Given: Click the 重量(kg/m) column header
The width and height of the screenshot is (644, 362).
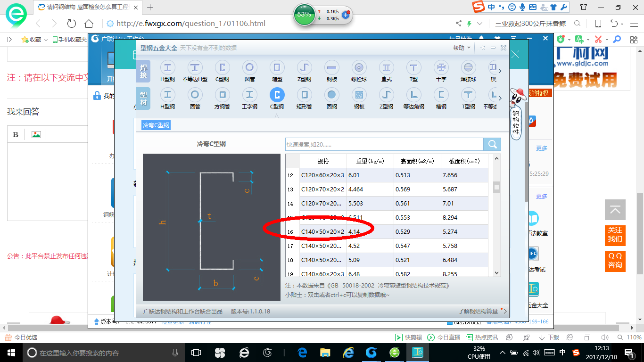Looking at the screenshot, I should (370, 161).
